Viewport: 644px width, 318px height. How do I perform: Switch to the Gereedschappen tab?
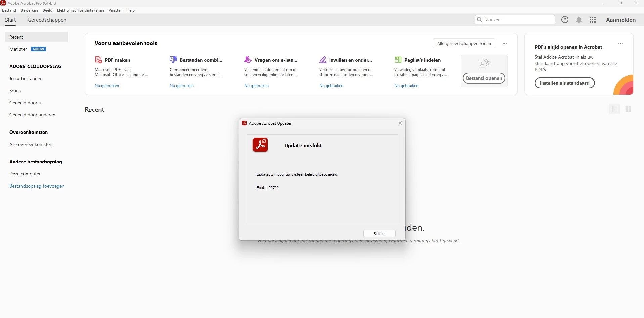[x=47, y=20]
